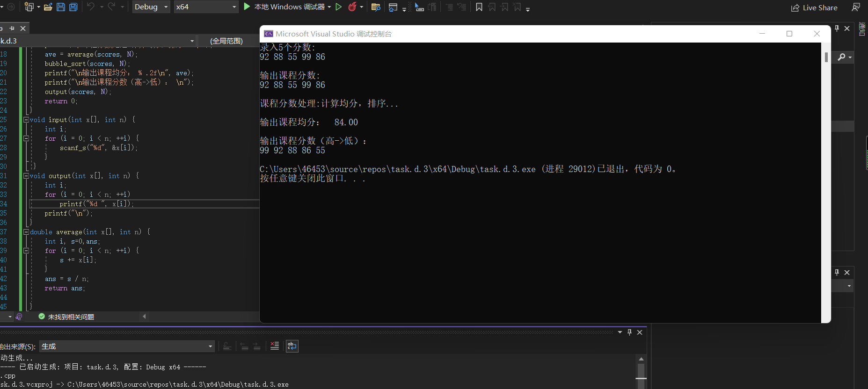
Task: Expand the Hot Reload options arrow
Action: pos(362,7)
